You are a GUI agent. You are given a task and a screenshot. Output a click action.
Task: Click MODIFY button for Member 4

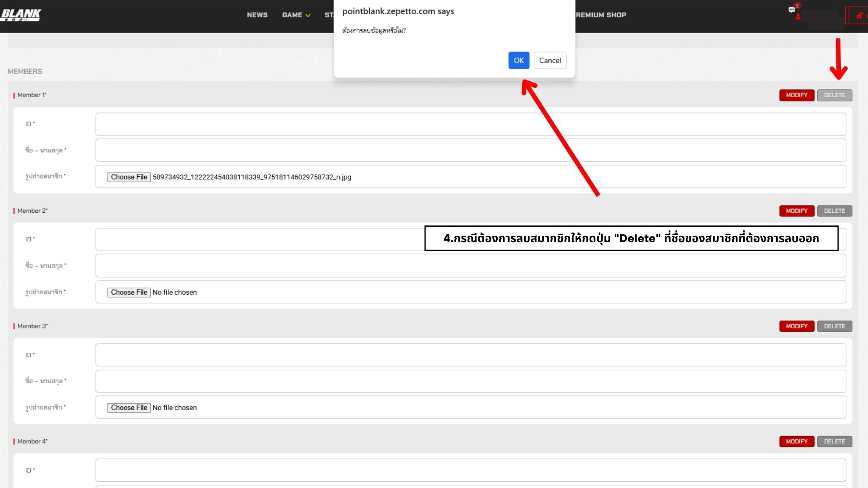(x=796, y=441)
